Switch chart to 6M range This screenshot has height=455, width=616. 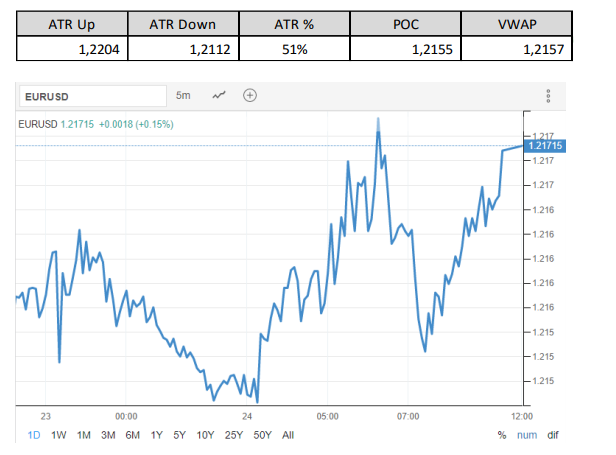[x=133, y=435]
